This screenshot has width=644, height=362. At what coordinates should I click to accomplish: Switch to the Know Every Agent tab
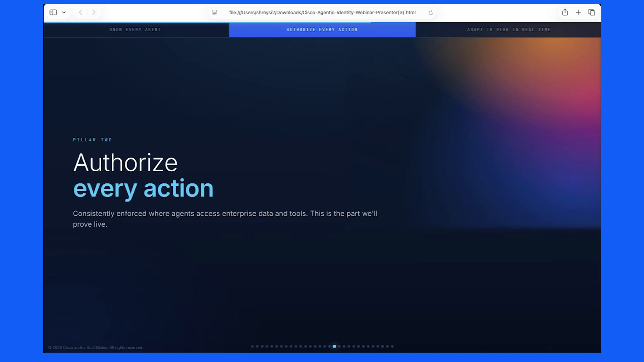[x=136, y=30]
